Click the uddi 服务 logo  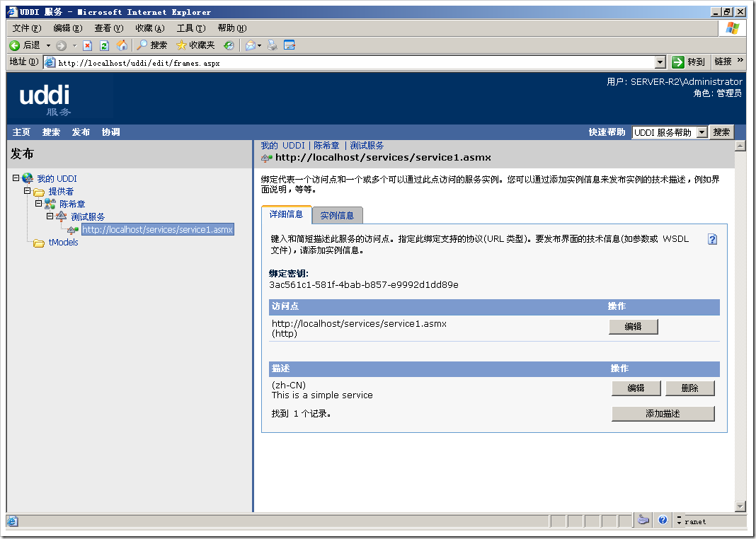45,100
